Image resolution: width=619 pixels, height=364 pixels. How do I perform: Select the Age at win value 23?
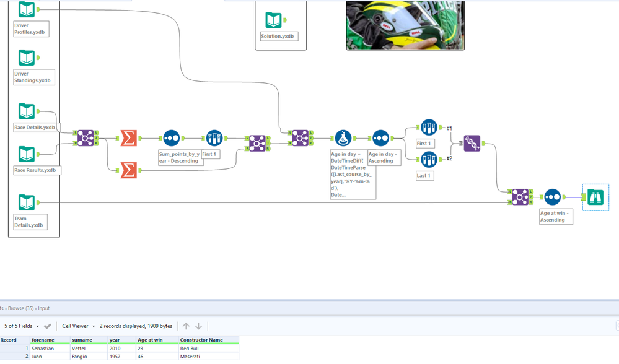(157, 349)
